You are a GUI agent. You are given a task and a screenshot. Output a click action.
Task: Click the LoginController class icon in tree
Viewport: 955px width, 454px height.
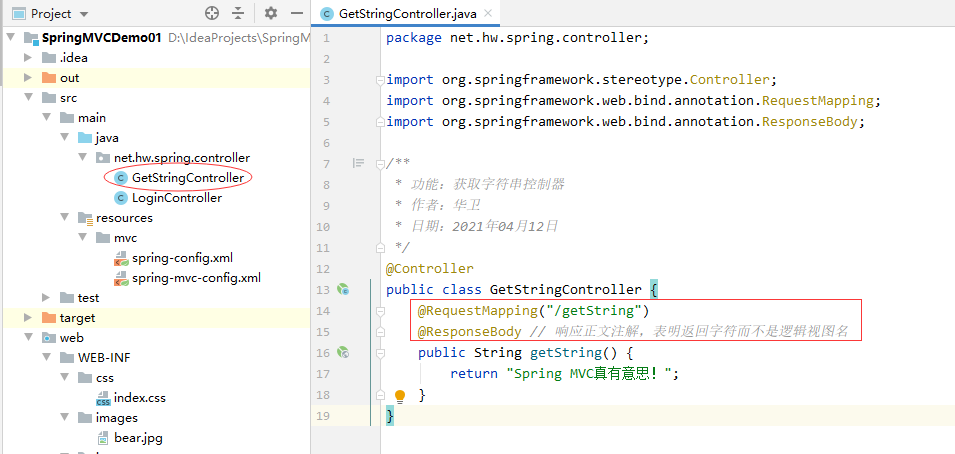point(121,198)
